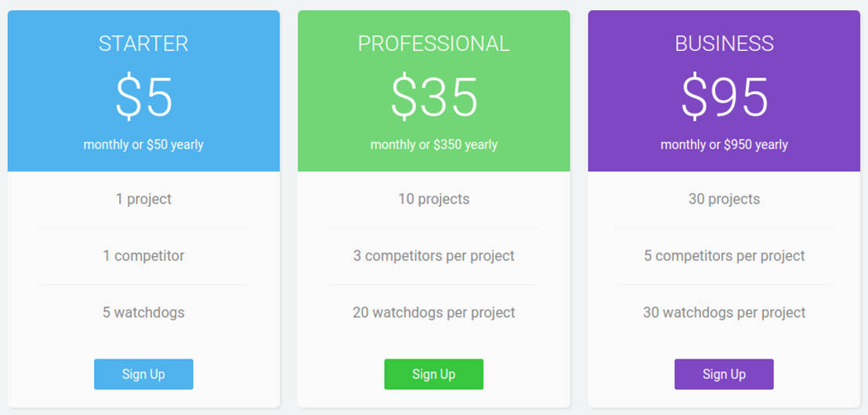Click the "monthly or $950 yearly" text
Image resolution: width=868 pixels, height=415 pixels.
[x=724, y=145]
